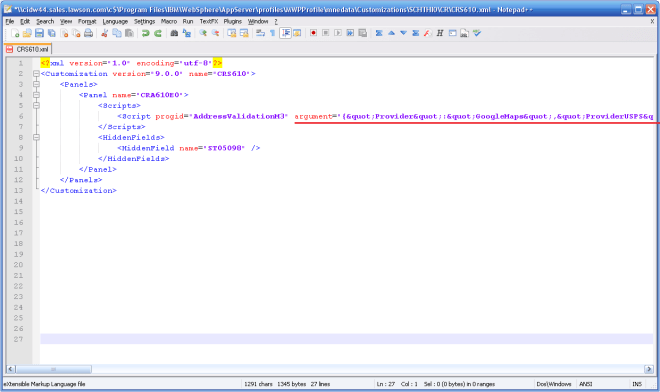
Task: Click the Close document icon
Action: pyautogui.click(x=64, y=33)
